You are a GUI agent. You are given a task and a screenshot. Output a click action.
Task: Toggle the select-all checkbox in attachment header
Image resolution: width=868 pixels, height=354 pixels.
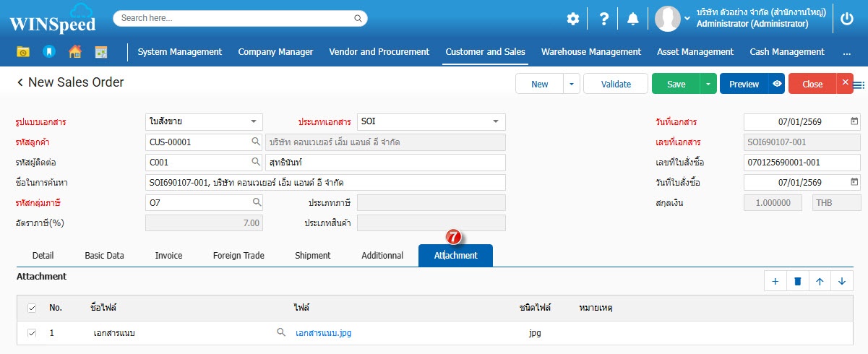point(32,308)
